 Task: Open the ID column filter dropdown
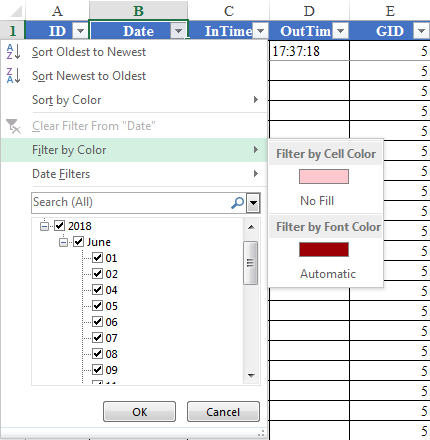[x=80, y=31]
